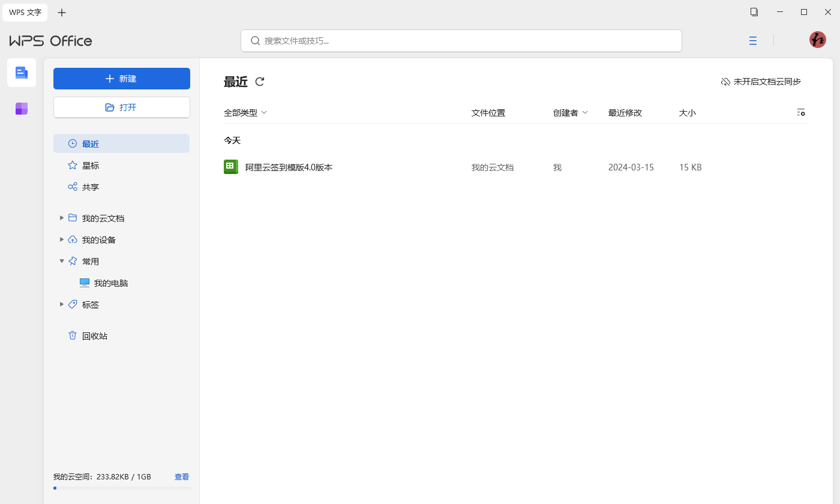This screenshot has height=504, width=840.
Task: Select the 星标 sidebar item
Action: [x=121, y=165]
